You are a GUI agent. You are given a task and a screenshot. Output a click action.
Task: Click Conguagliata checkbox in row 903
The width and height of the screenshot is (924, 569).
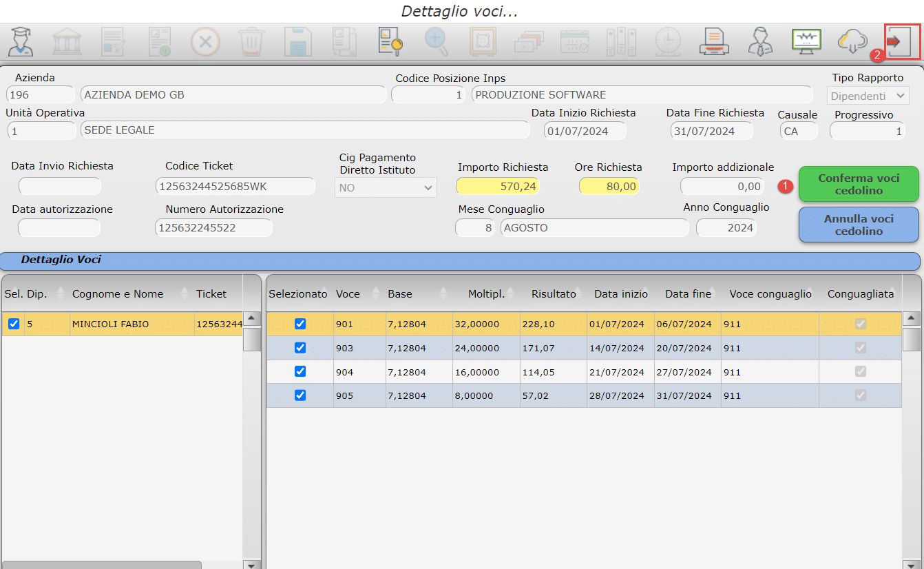point(860,348)
